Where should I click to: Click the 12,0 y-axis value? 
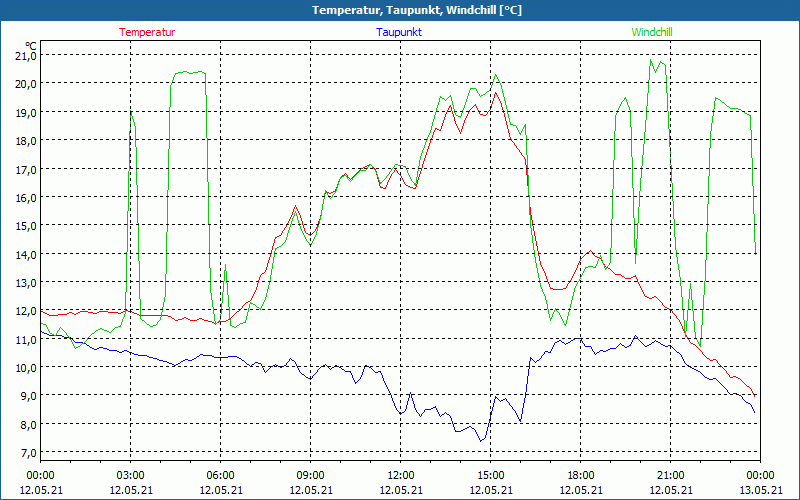tap(26, 311)
